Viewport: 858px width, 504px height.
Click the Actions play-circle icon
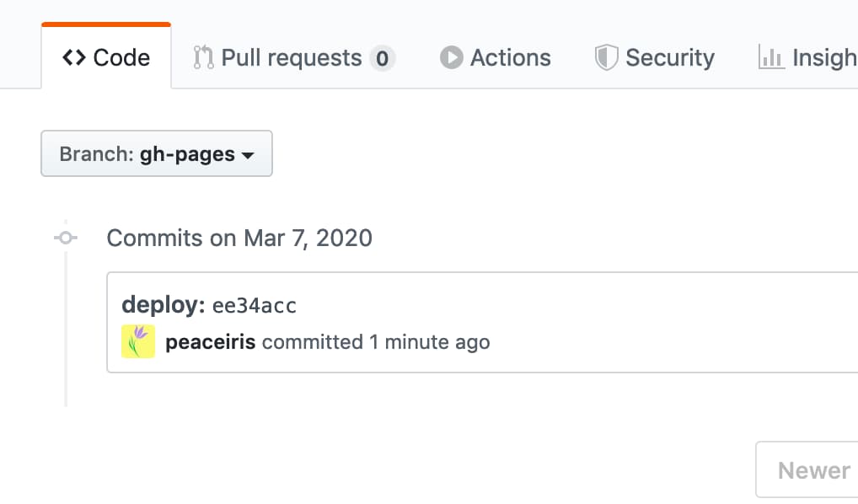452,57
